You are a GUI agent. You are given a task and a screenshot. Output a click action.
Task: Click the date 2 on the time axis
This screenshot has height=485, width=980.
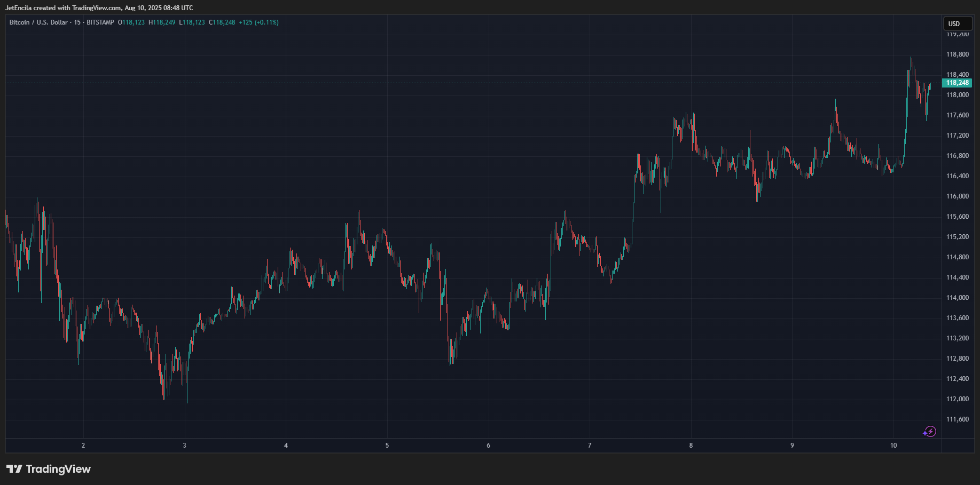pos(83,446)
